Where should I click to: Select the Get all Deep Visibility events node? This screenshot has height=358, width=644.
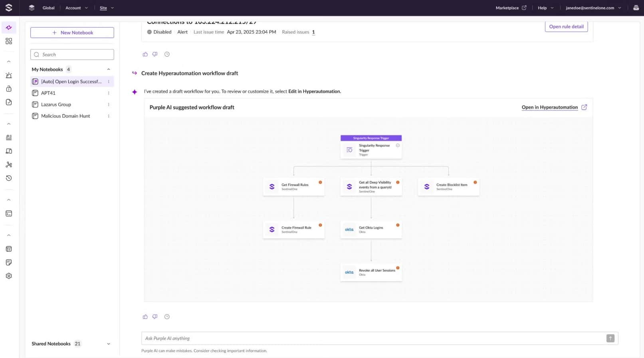pos(371,187)
